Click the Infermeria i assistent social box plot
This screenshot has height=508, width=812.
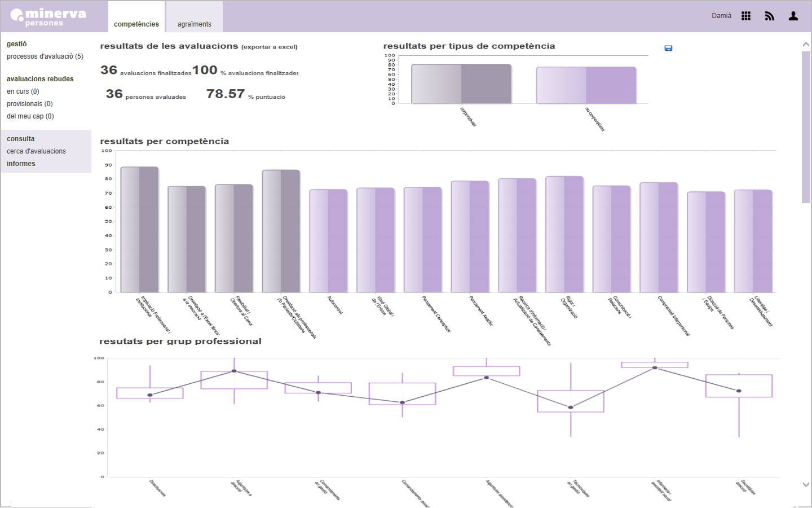pyautogui.click(x=655, y=365)
